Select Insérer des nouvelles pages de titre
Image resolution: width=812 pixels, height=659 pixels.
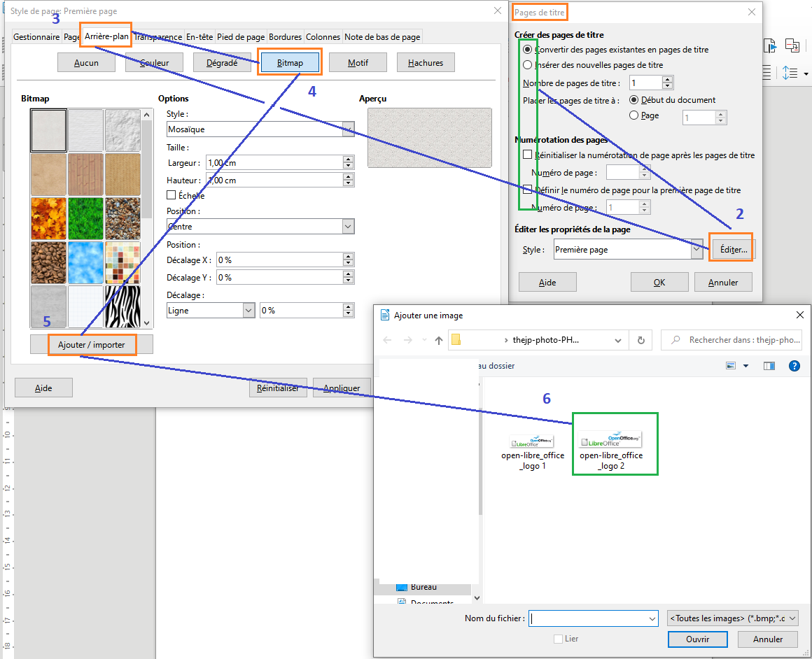click(x=527, y=64)
